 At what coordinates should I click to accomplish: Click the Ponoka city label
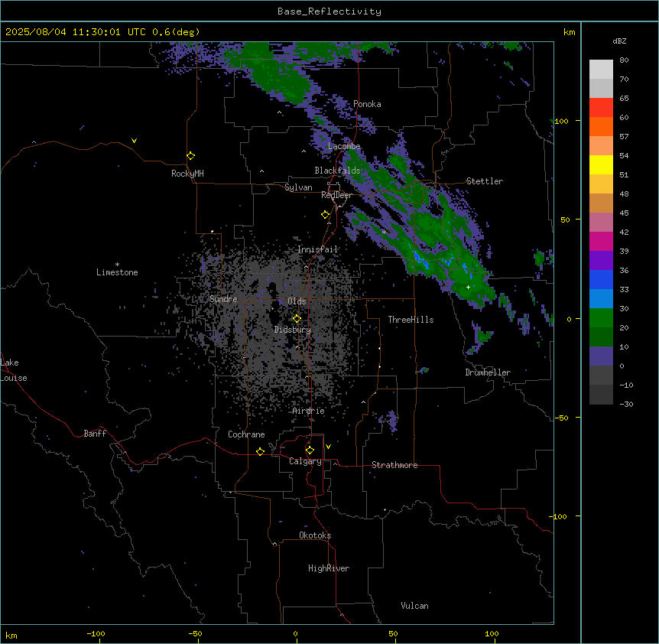tap(367, 104)
